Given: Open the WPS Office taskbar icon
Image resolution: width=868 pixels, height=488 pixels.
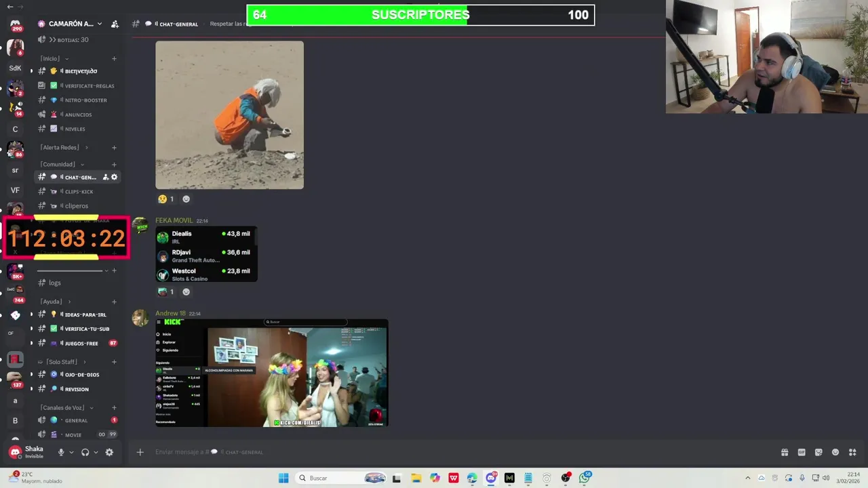Looking at the screenshot, I should point(453,478).
